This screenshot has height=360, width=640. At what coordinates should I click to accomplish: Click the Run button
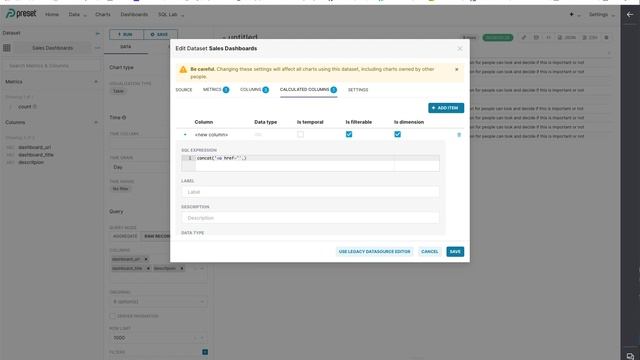(x=126, y=34)
